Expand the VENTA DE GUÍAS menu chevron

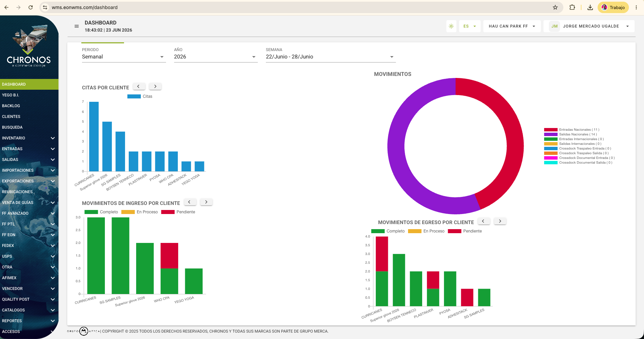click(x=53, y=203)
